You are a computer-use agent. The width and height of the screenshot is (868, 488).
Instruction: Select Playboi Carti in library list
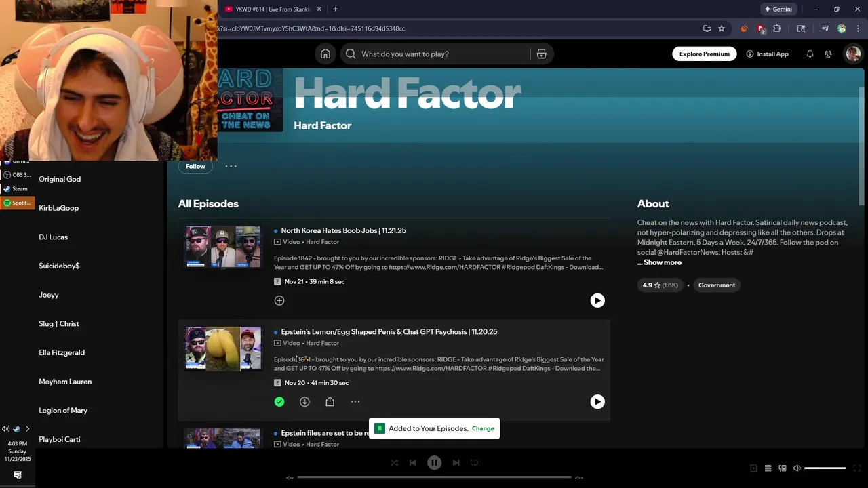(x=60, y=439)
